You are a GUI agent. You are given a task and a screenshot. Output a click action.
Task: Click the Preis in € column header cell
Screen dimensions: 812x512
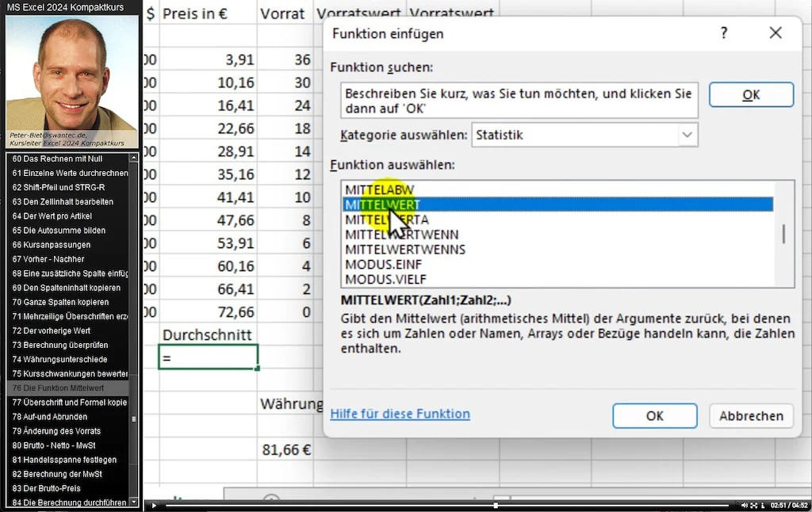[x=209, y=13]
